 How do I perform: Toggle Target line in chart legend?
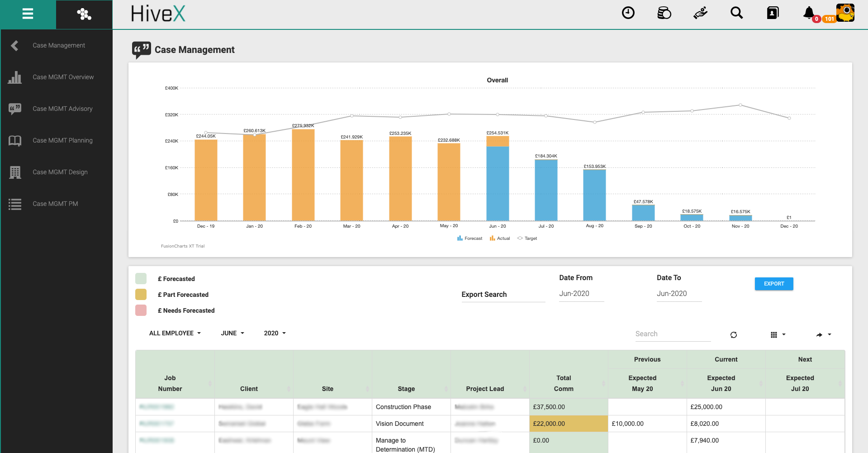point(527,238)
